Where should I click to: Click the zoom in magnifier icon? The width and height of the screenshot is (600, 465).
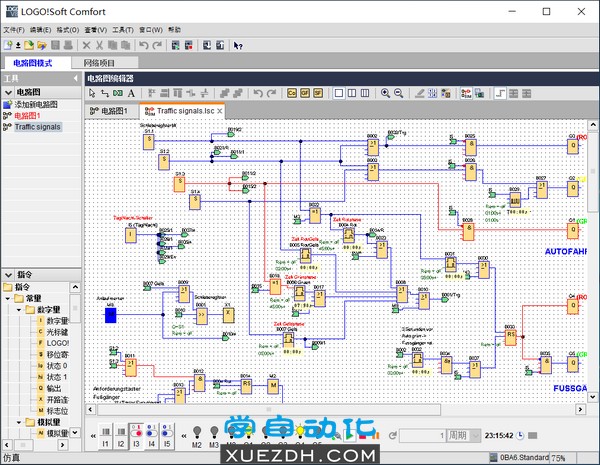pos(385,93)
